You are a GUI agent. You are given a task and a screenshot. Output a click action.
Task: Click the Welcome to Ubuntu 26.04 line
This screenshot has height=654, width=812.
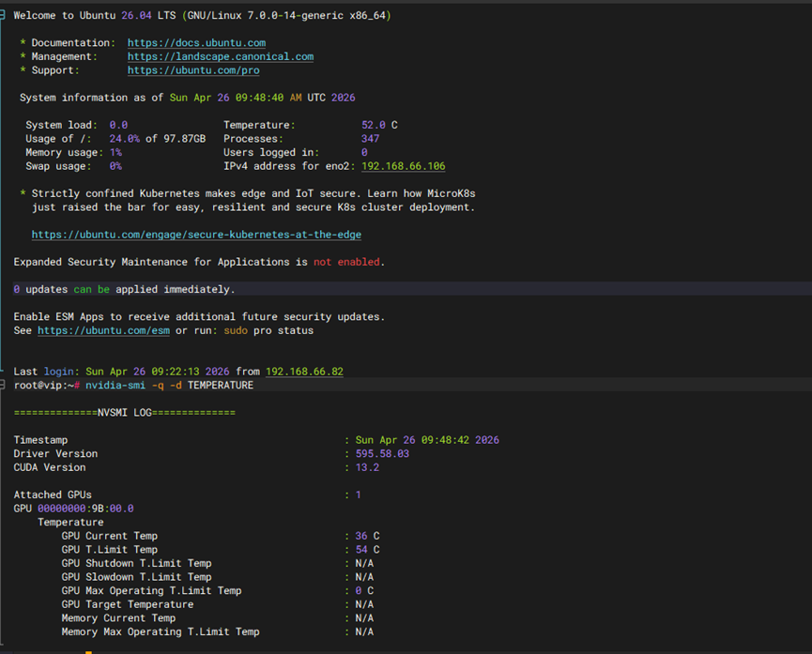pyautogui.click(x=202, y=16)
